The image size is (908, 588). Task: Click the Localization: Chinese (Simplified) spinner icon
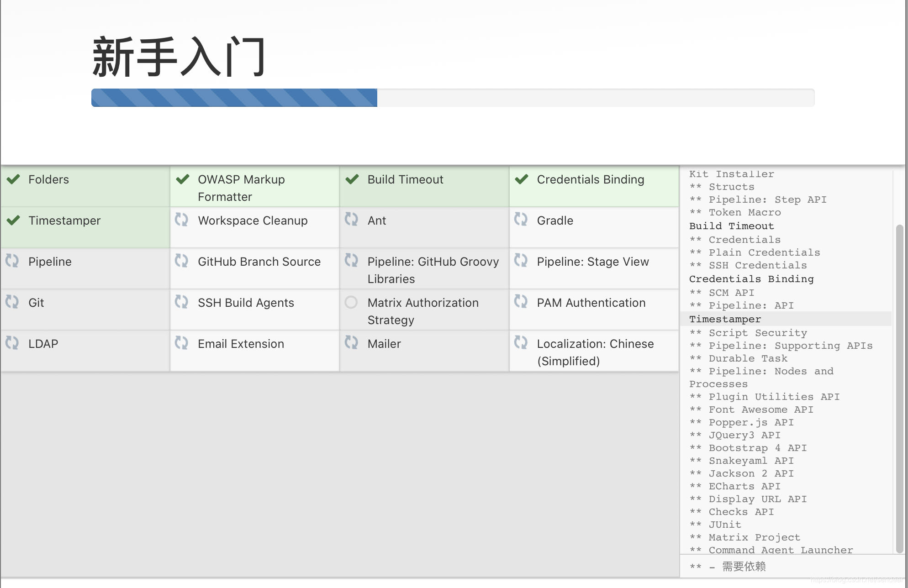(521, 343)
